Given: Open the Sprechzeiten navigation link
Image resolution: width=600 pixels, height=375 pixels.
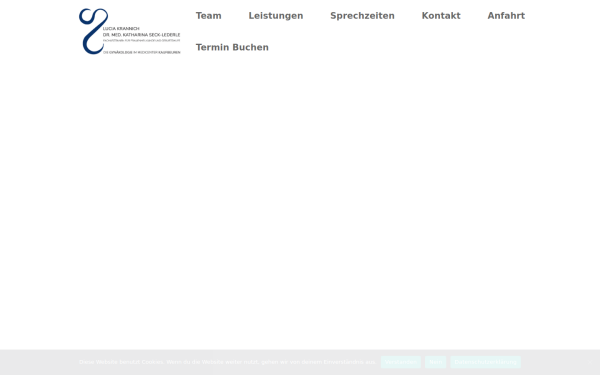Looking at the screenshot, I should [x=362, y=16].
